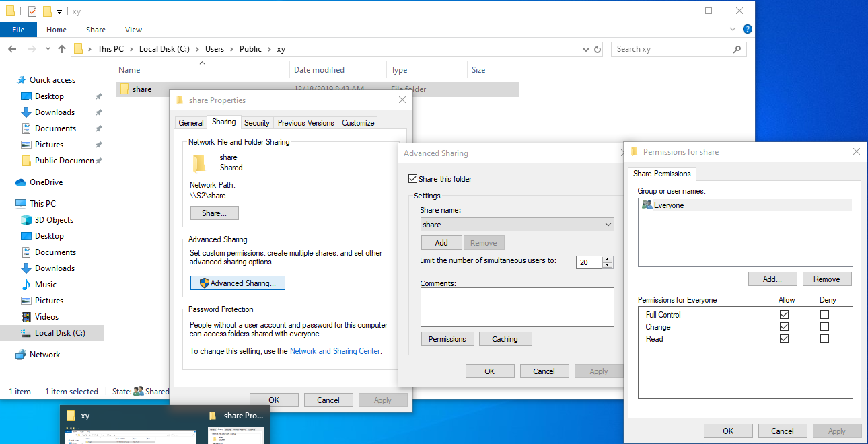Expand Users breadcrumb chevron
The width and height of the screenshot is (868, 444).
point(232,49)
